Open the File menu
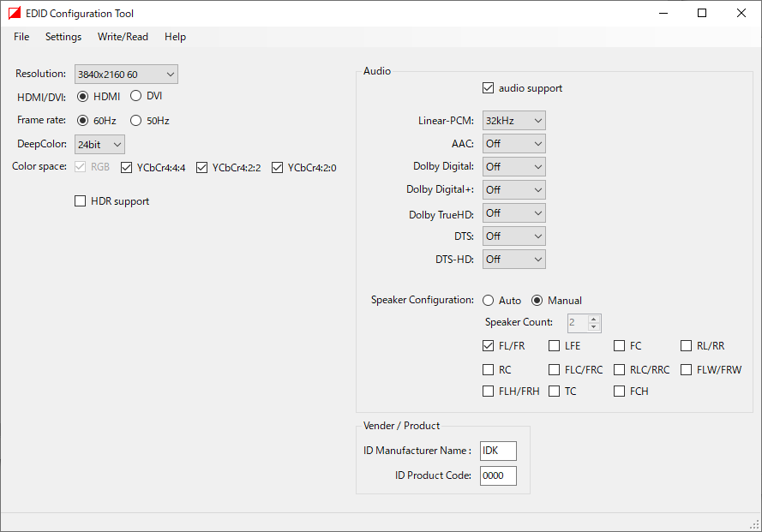 coord(21,37)
